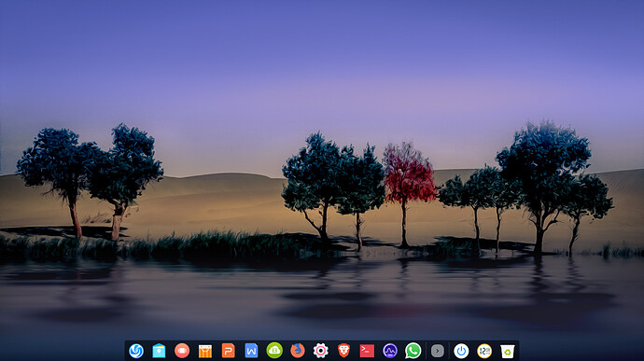The width and height of the screenshot is (644, 361).
Task: Open the orange App Store bag icon
Action: pos(205,351)
